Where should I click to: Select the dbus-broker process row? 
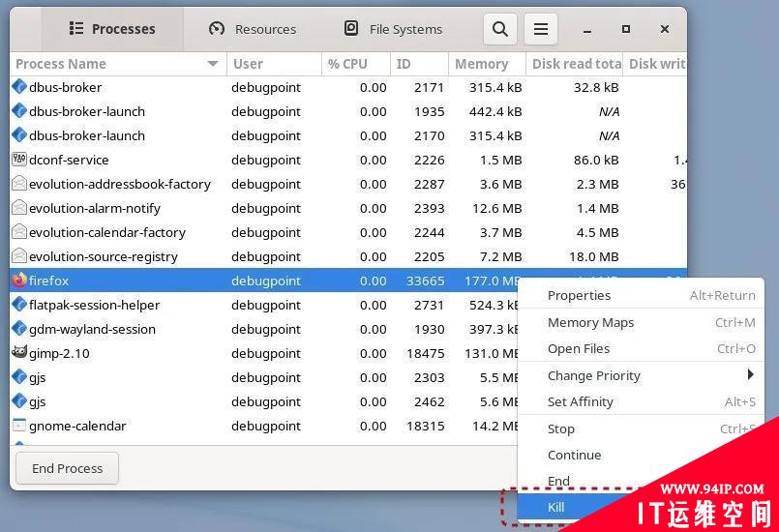pyautogui.click(x=348, y=87)
